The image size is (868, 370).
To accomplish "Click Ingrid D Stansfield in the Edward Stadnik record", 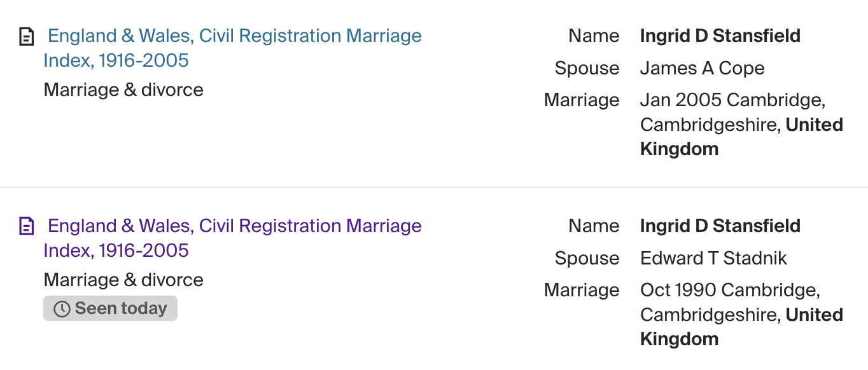I will [720, 226].
